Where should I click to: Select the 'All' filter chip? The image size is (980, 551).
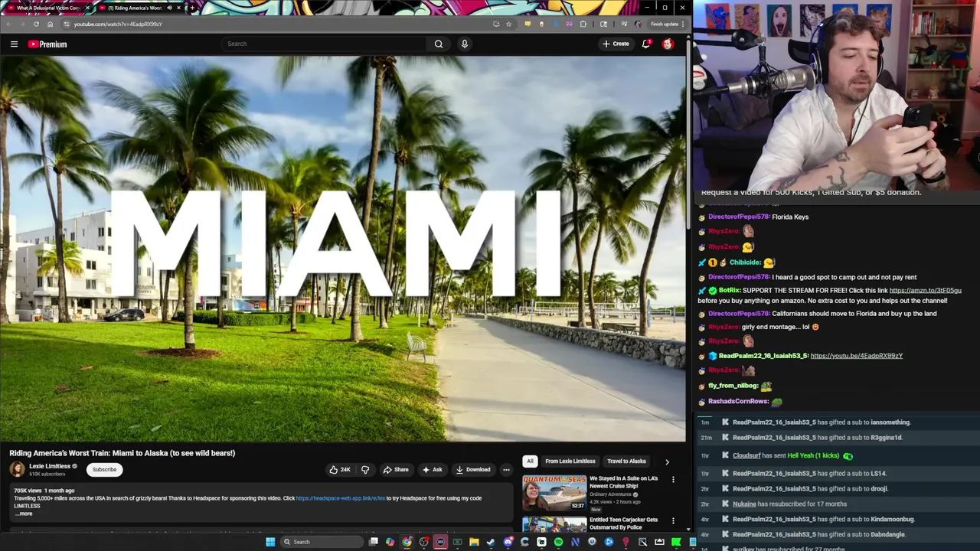[530, 461]
